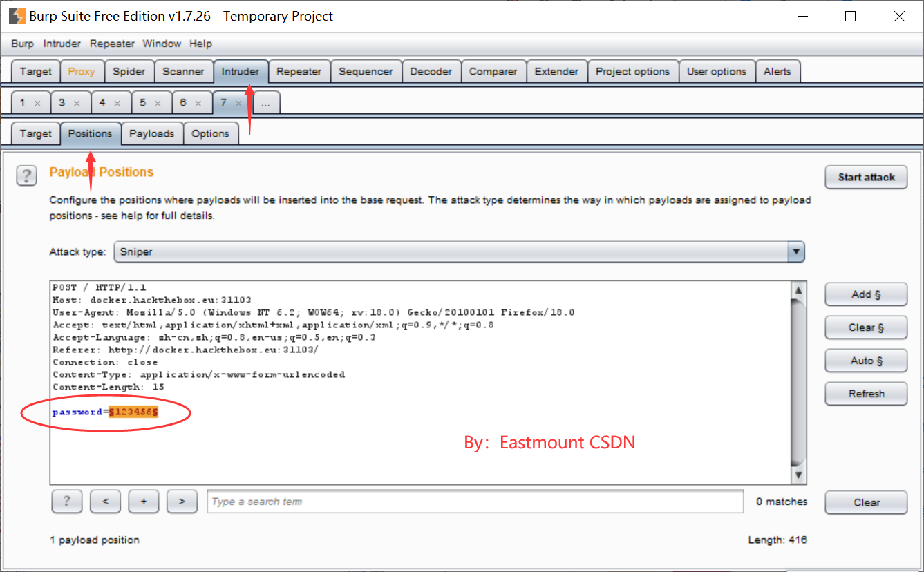Screen dimensions: 924x572
Task: Click the Referer header line
Action: click(x=186, y=350)
